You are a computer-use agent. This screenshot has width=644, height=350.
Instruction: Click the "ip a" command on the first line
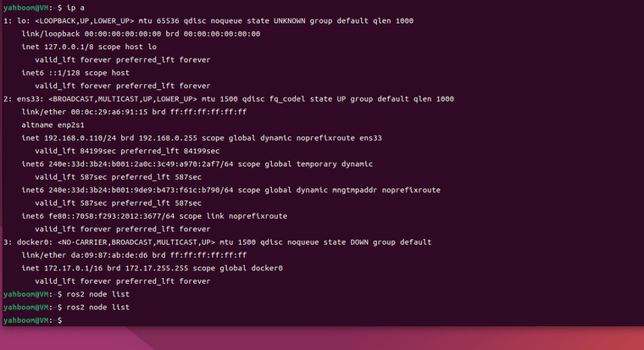[75, 8]
